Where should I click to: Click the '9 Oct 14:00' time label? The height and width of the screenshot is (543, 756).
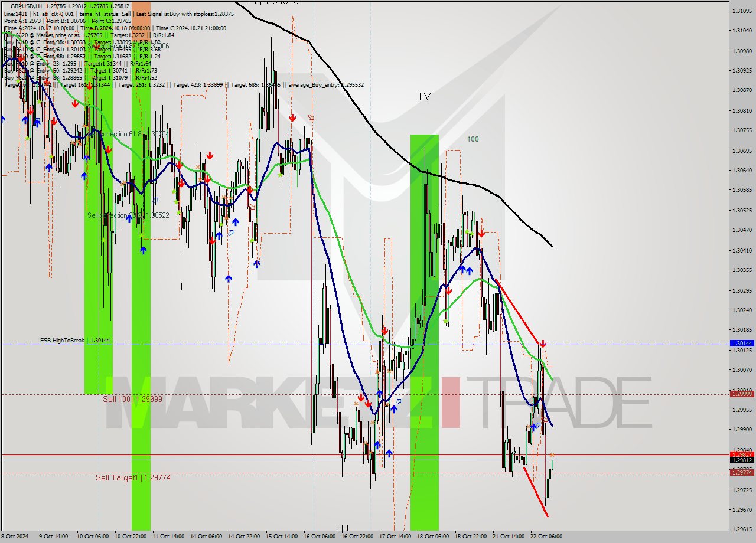[x=53, y=537]
